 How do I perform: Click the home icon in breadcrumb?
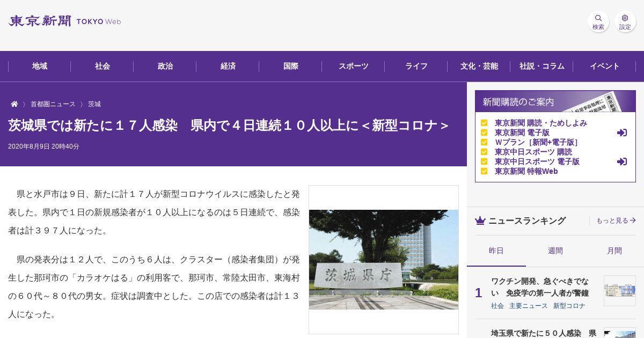pyautogui.click(x=14, y=104)
